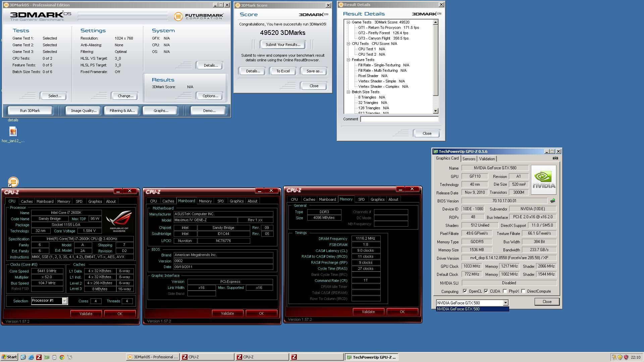Open the orange 3DMark desktop shortcut
Image resolution: width=644 pixels, height=362 pixels.
coord(13,182)
